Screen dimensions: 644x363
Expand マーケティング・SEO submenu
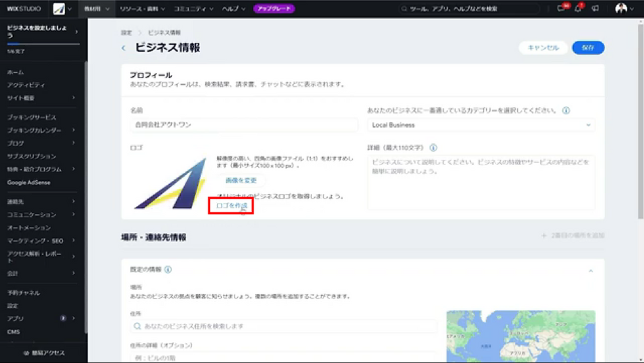[x=74, y=241]
